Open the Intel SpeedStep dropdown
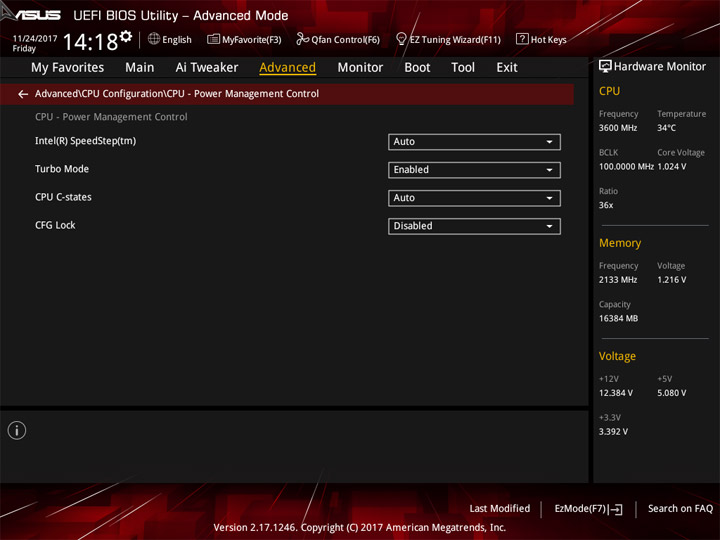720x540 pixels. click(474, 142)
